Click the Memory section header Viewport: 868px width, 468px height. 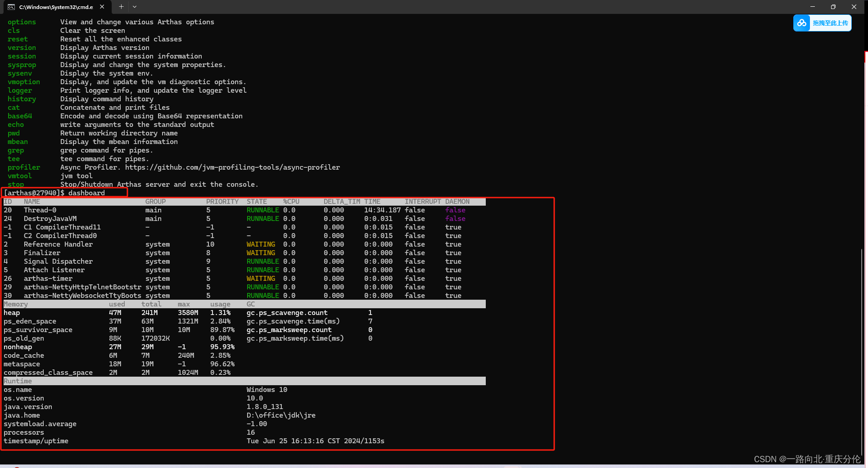[16, 304]
